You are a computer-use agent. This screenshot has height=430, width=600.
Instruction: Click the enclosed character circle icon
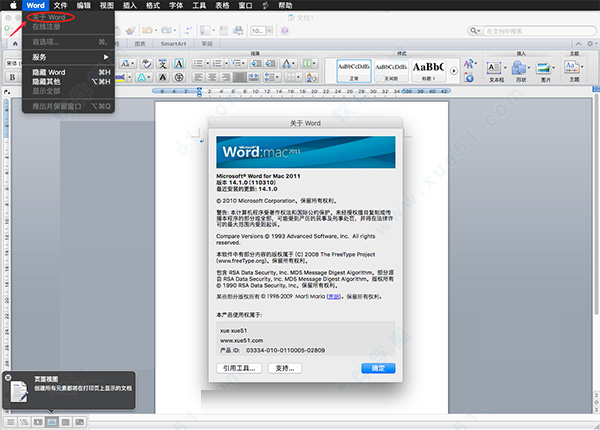pyautogui.click(x=179, y=77)
